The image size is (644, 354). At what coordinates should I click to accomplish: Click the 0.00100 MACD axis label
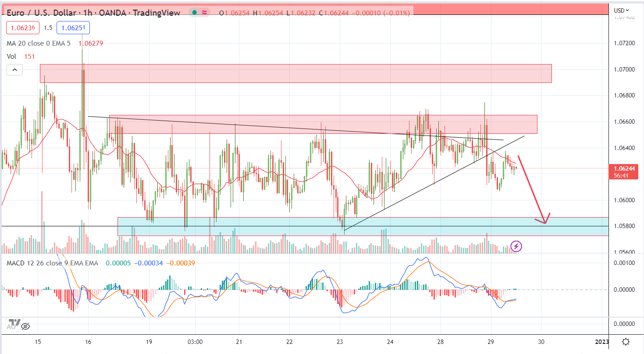coord(624,263)
